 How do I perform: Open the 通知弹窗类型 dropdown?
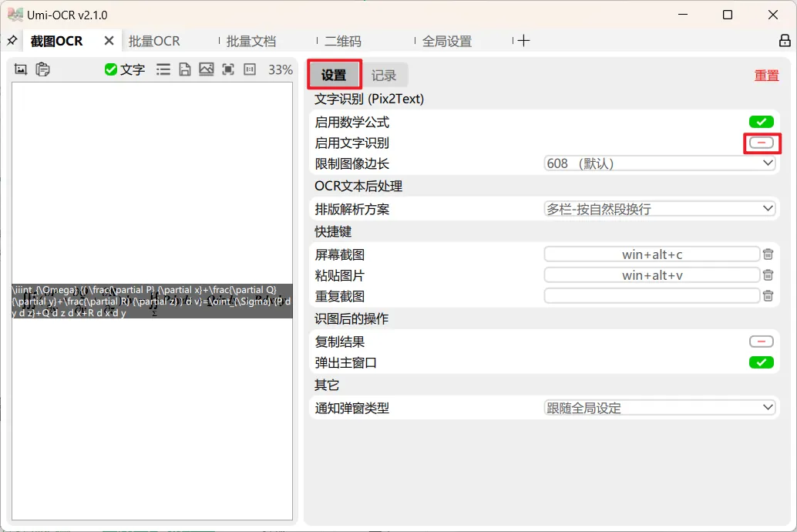tap(659, 408)
